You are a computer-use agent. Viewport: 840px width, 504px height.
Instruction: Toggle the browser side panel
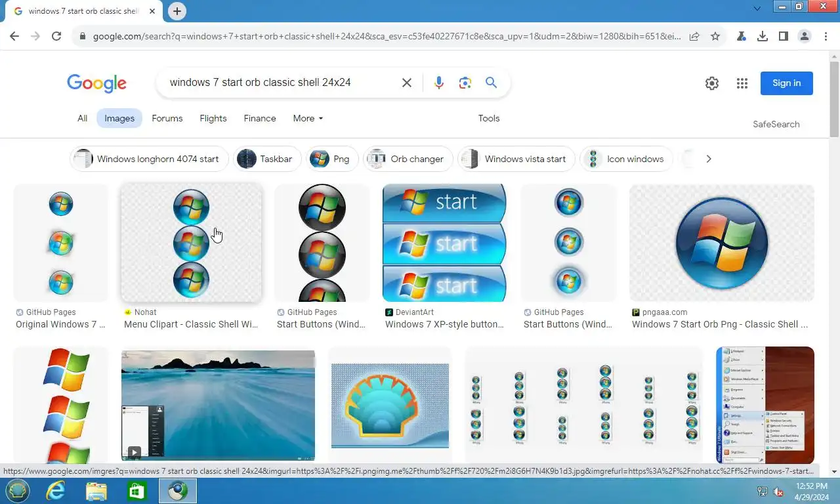784,36
